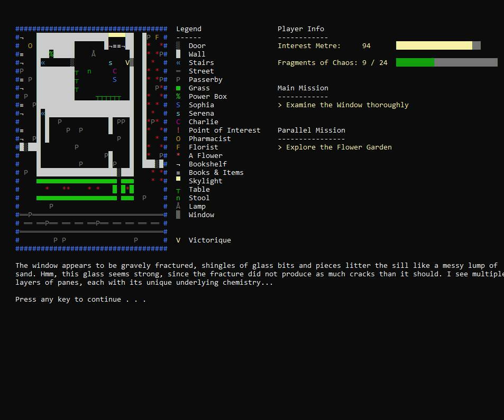
Task: Click the 'Player Info' heading
Action: click(x=300, y=29)
